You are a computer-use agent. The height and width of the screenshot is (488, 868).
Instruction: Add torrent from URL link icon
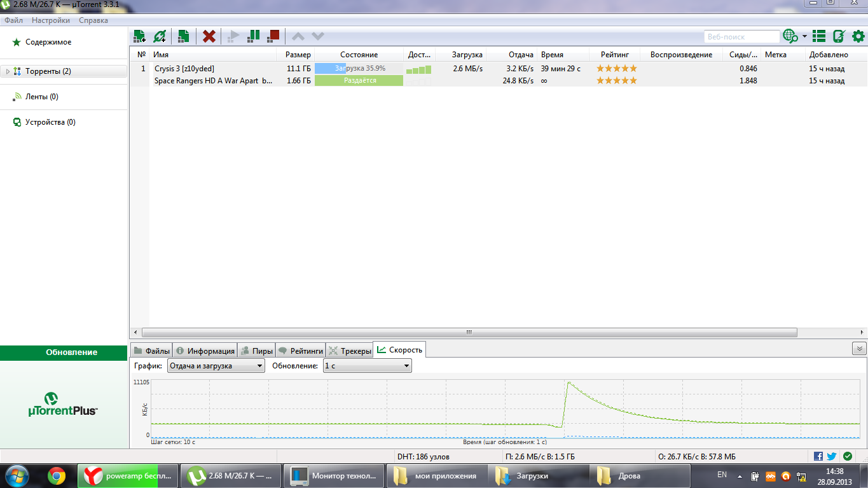click(x=159, y=36)
